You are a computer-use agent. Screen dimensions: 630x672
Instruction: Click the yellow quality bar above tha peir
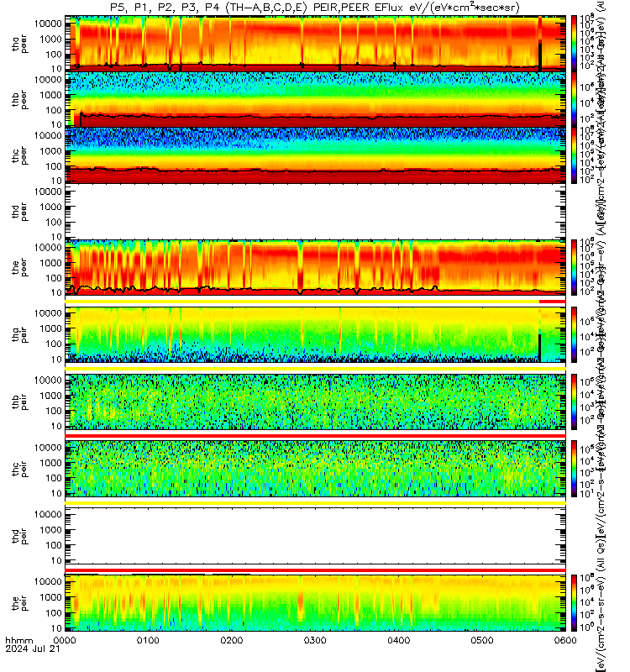pyautogui.click(x=302, y=302)
